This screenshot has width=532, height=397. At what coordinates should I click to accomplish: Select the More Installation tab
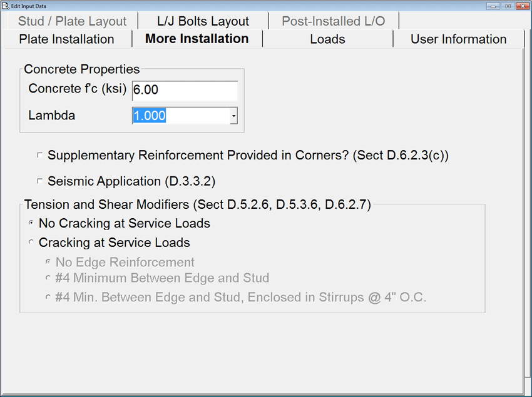point(197,39)
